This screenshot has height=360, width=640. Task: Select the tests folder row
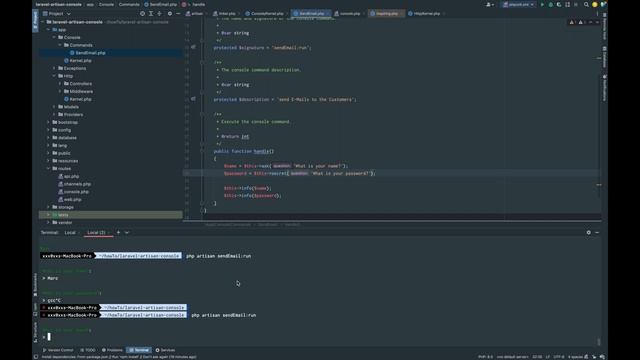click(110, 215)
